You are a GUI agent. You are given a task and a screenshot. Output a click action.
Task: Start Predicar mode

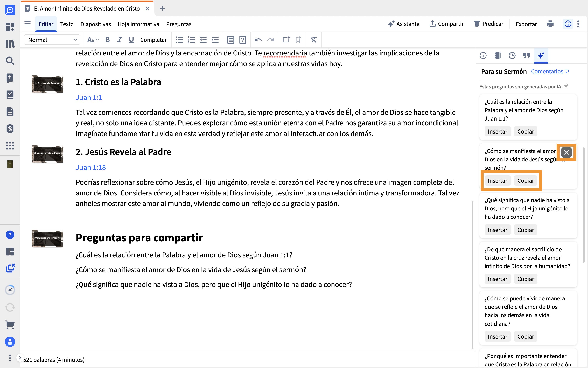click(489, 24)
